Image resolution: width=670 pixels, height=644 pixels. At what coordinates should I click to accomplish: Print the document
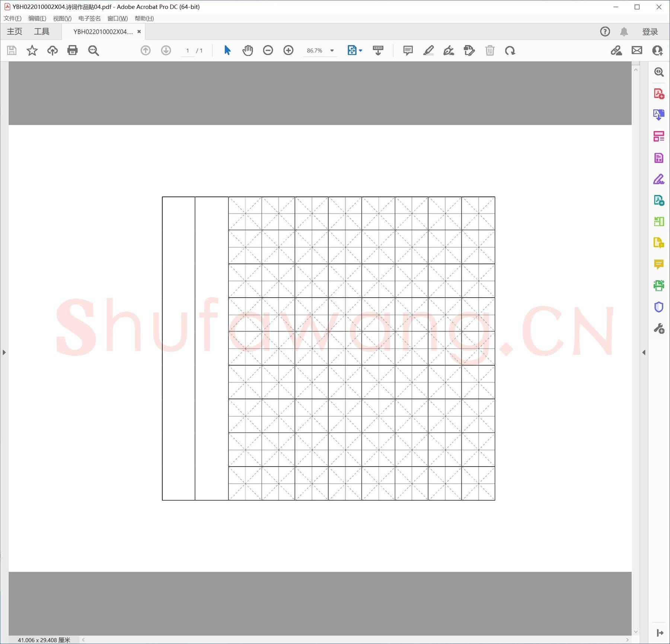[x=73, y=50]
